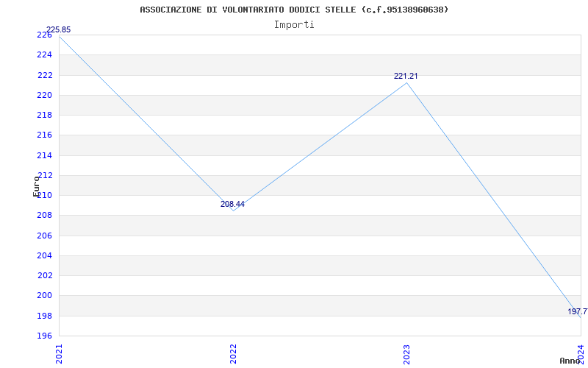Select the 2023 x-axis label

pos(407,354)
